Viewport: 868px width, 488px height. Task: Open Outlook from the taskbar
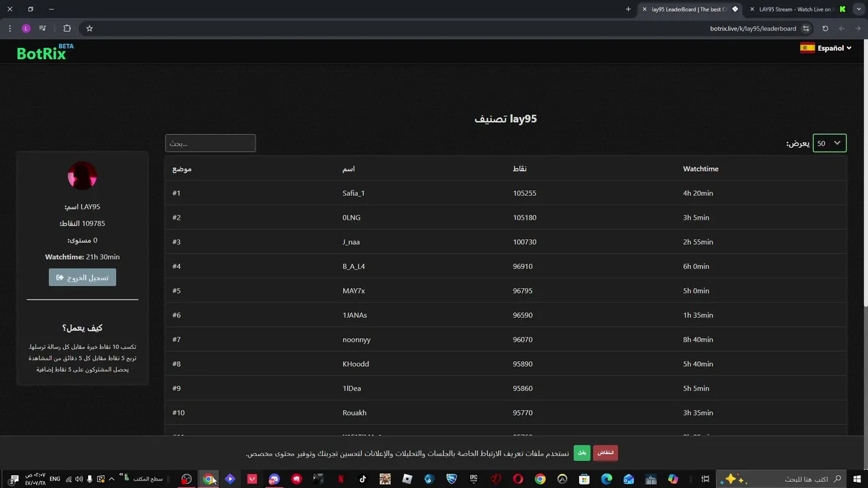pyautogui.click(x=629, y=479)
